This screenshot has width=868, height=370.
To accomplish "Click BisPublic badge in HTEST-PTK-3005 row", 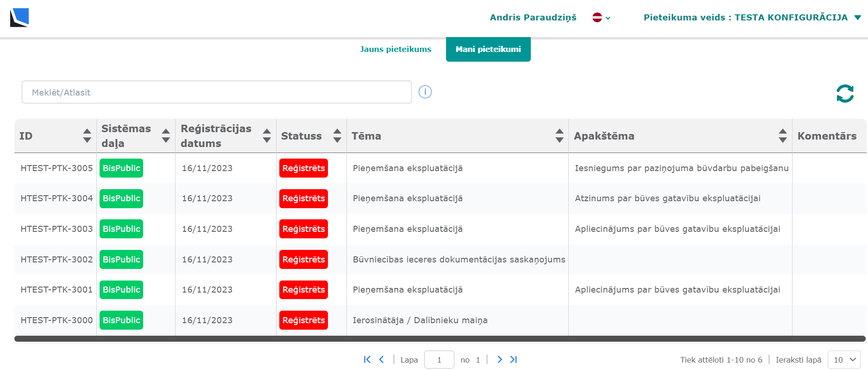I will (121, 168).
